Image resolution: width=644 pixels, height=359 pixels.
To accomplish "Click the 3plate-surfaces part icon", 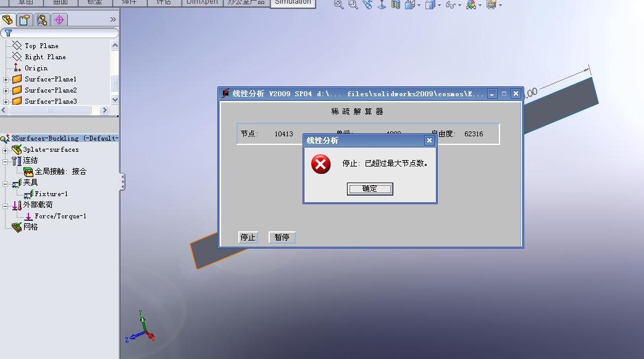I will point(17,149).
